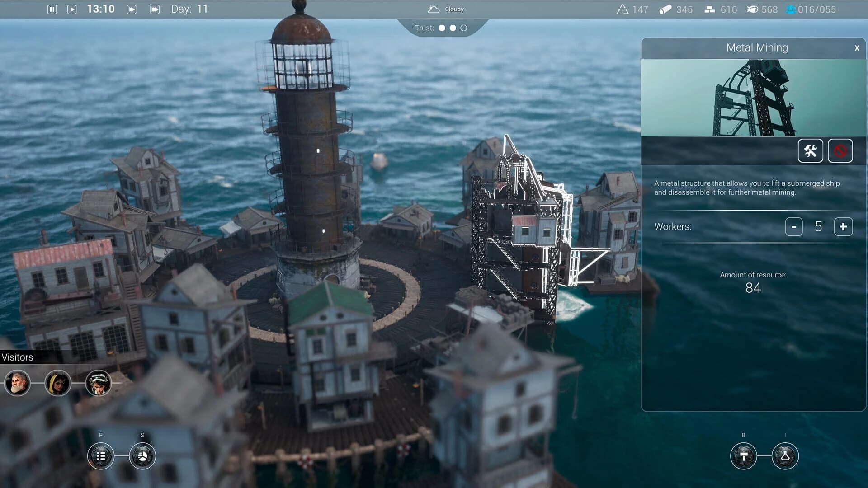Toggle normal play speed
The image size is (868, 488).
click(72, 9)
